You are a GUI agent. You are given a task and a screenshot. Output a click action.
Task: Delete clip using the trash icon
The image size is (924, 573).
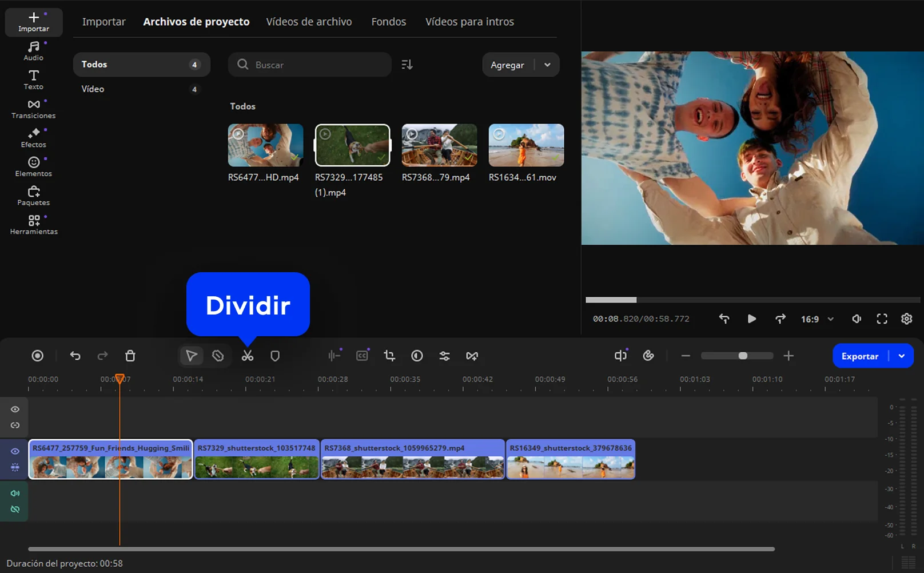[130, 355]
